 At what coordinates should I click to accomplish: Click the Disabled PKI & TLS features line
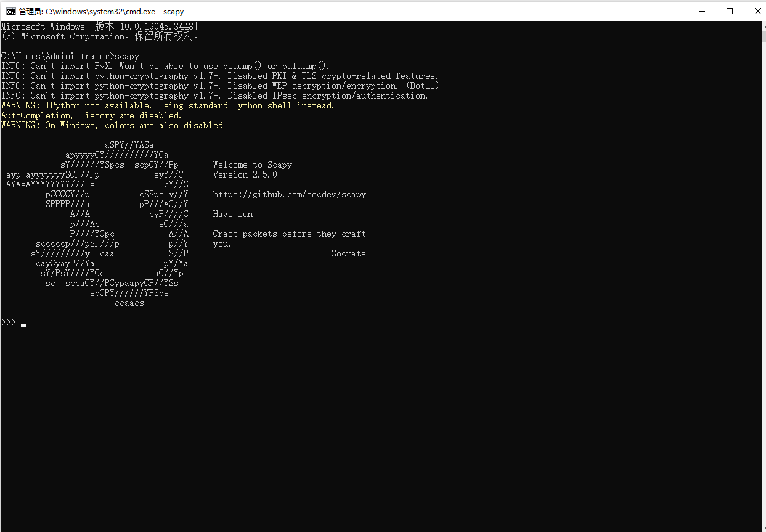coord(219,76)
